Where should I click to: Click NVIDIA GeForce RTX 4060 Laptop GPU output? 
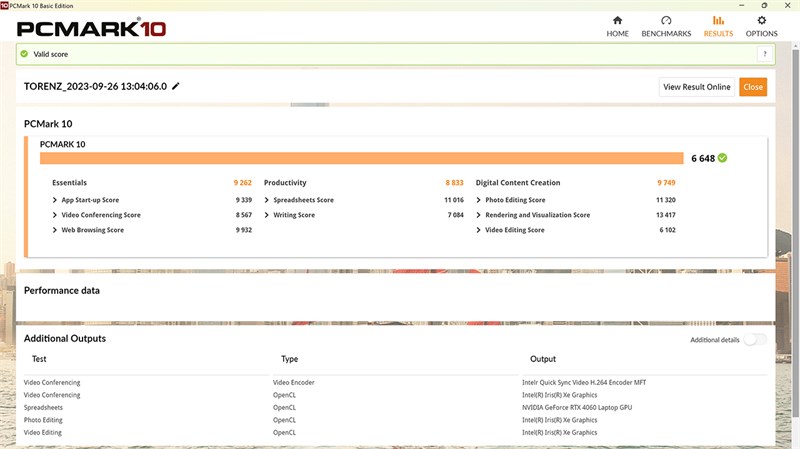pyautogui.click(x=577, y=407)
